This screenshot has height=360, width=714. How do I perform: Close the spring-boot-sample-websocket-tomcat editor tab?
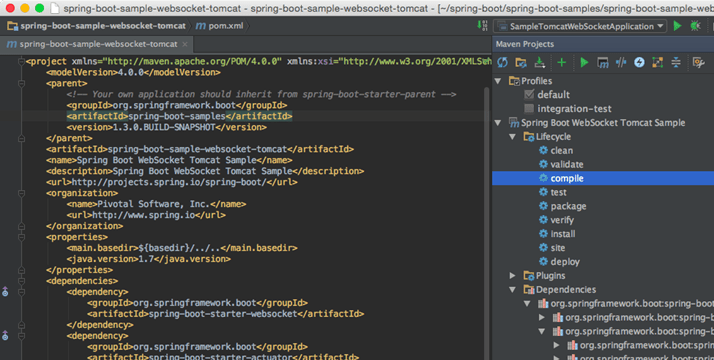184,44
